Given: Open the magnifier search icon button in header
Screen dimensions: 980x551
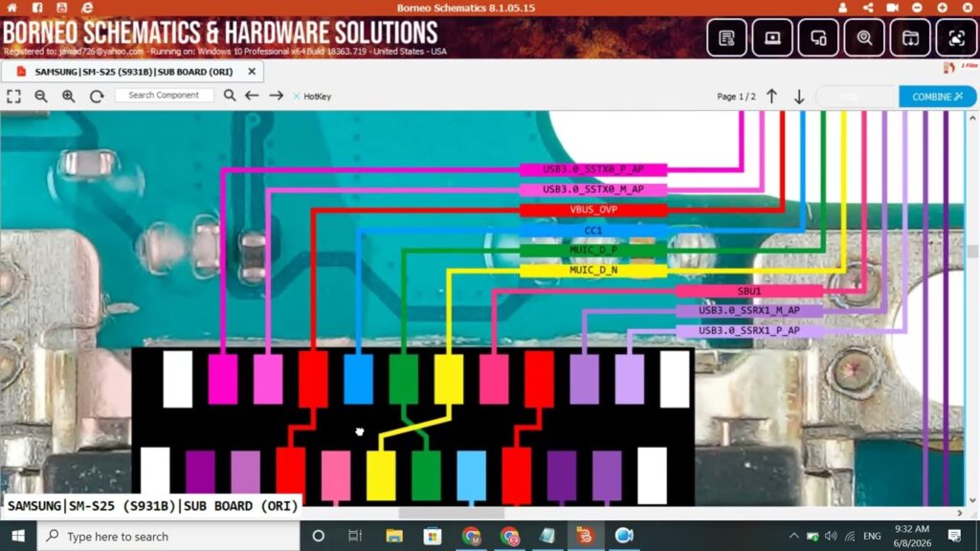Looking at the screenshot, I should tap(864, 38).
